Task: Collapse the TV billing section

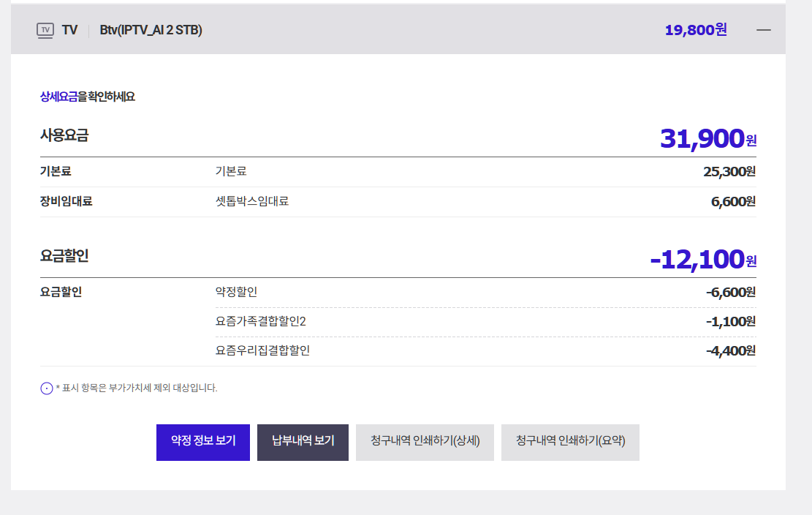Action: (764, 30)
